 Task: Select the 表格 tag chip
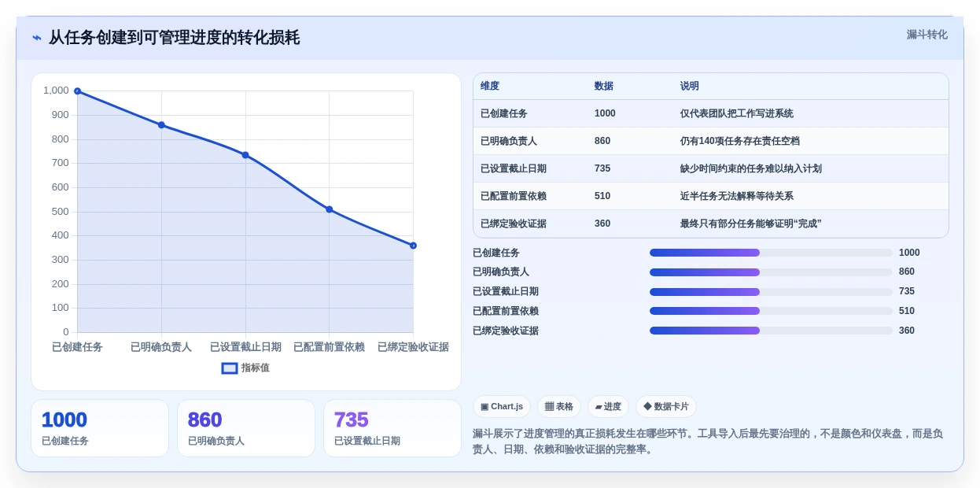pyautogui.click(x=559, y=406)
